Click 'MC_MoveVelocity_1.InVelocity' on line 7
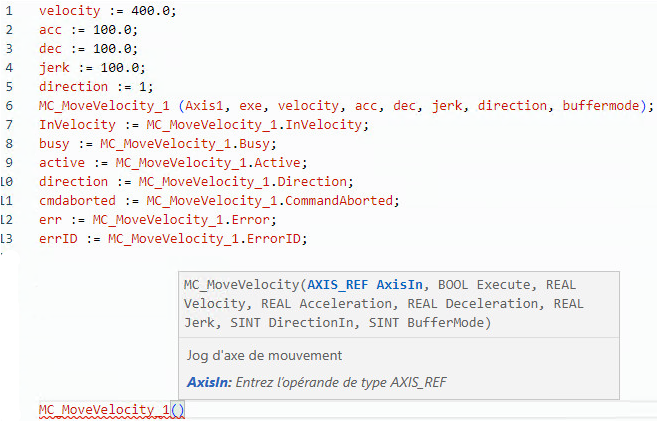The height and width of the screenshot is (421, 657). click(x=254, y=125)
